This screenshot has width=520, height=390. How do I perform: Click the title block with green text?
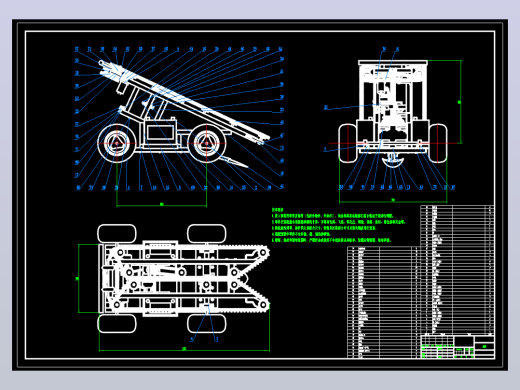click(457, 346)
